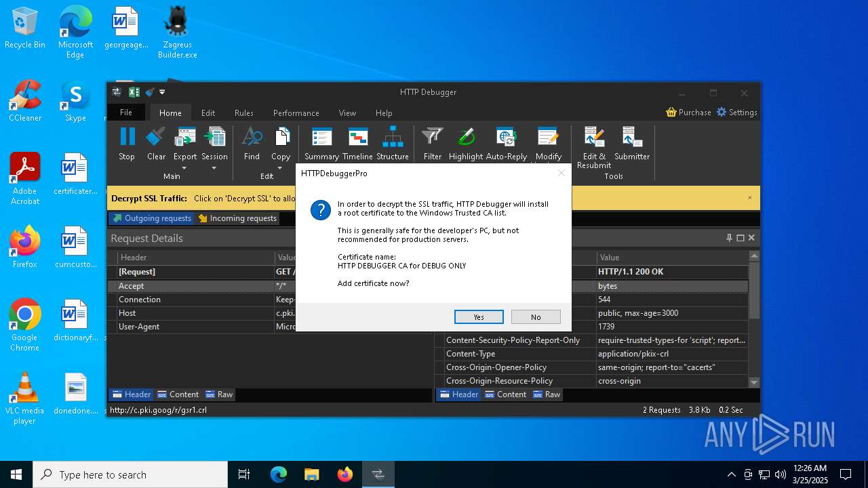Stop capturing traffic in HTTP Debugger
The width and height of the screenshot is (868, 488).
(x=127, y=144)
